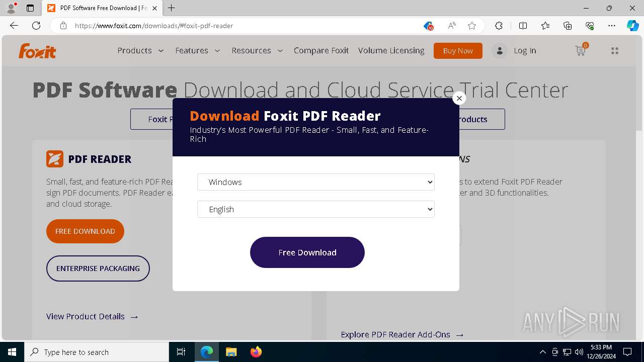Click the orange FREE DOWNLOAD button

(x=85, y=231)
